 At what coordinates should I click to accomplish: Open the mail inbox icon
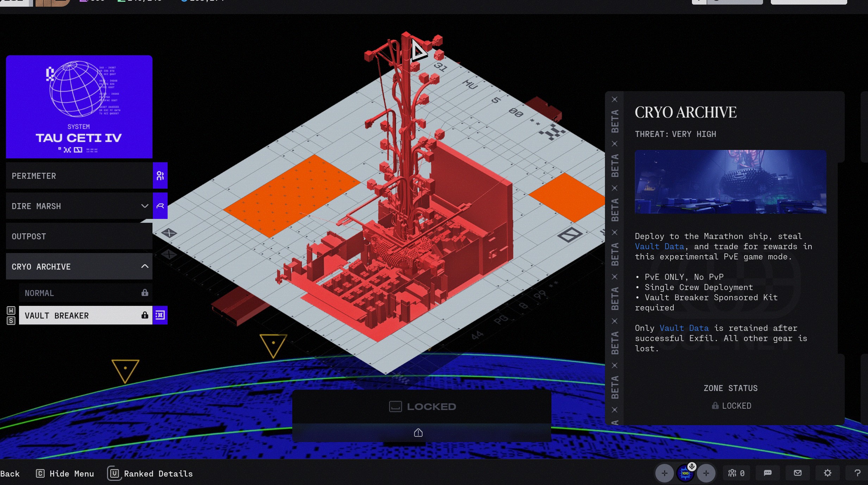798,473
